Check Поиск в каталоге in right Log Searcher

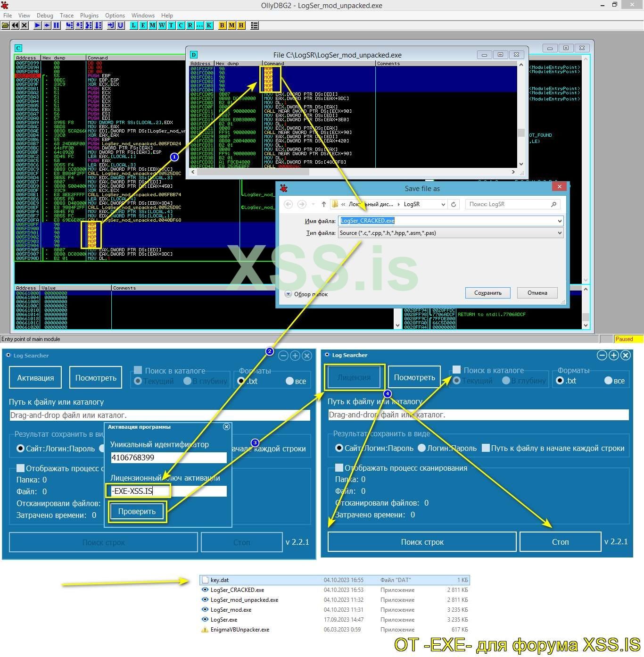coord(456,370)
